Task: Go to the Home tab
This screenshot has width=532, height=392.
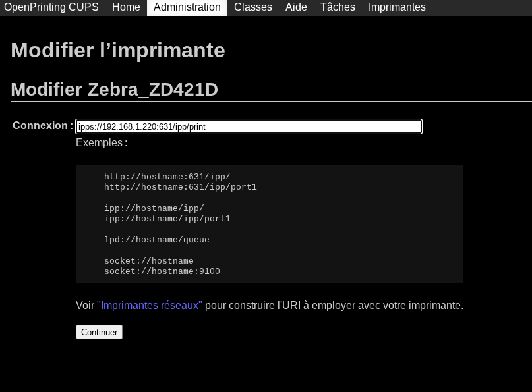Action: tap(126, 7)
